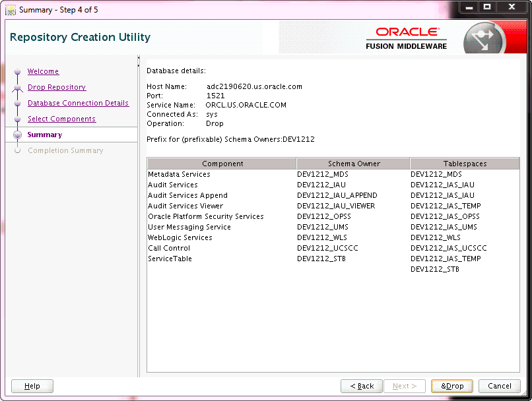Close the Summary window
Viewport: 532px width, 401px height.
[x=512, y=7]
